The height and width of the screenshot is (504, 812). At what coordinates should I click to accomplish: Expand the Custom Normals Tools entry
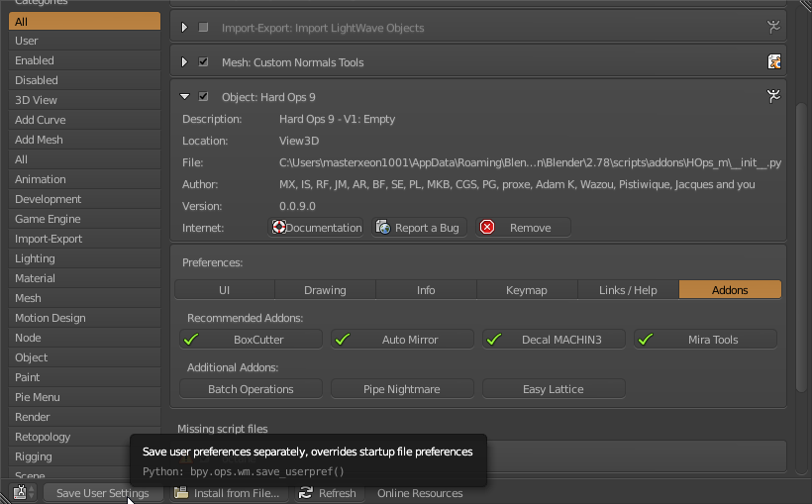point(184,62)
